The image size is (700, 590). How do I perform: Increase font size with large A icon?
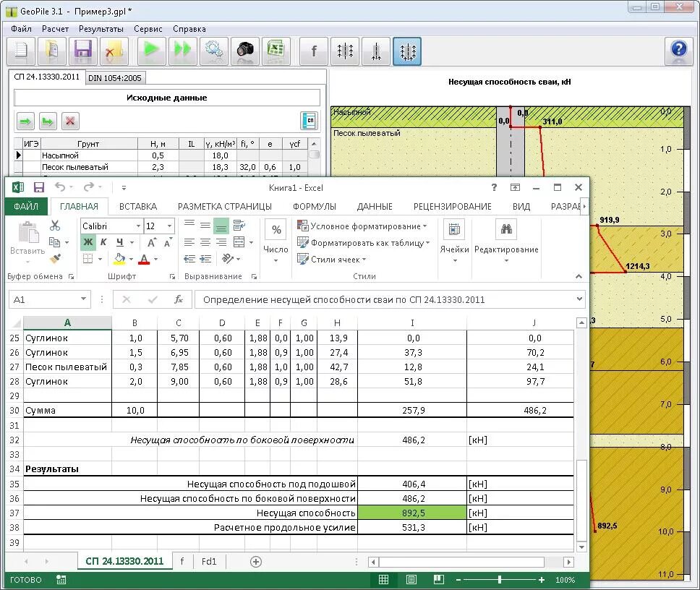click(152, 242)
